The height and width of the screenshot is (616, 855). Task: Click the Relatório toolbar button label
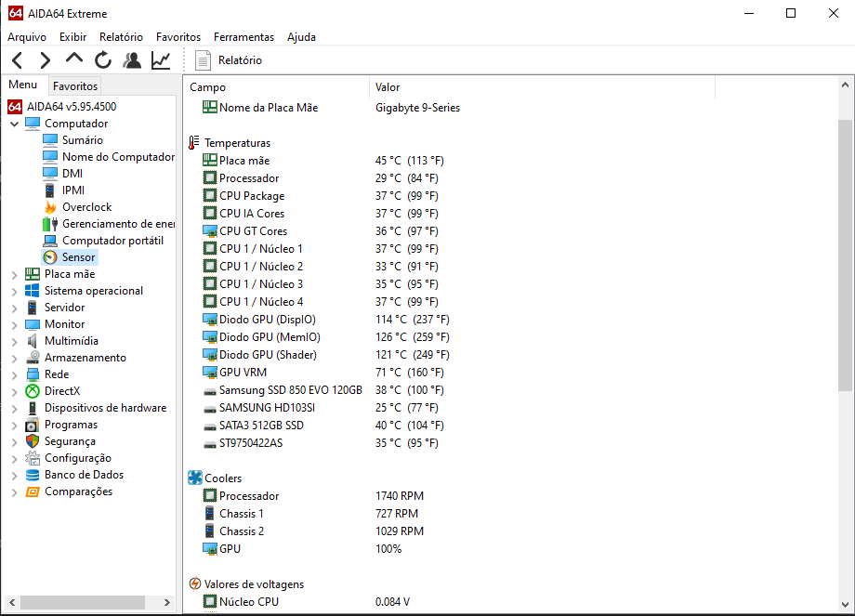(240, 60)
